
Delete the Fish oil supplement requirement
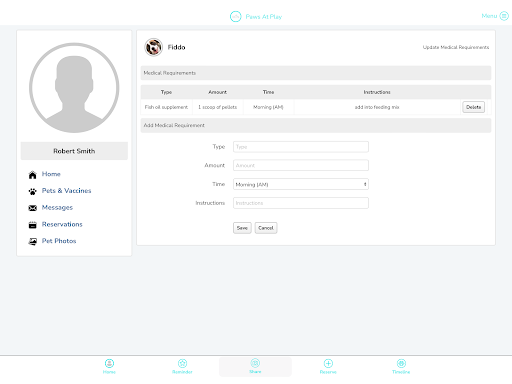coord(473,107)
